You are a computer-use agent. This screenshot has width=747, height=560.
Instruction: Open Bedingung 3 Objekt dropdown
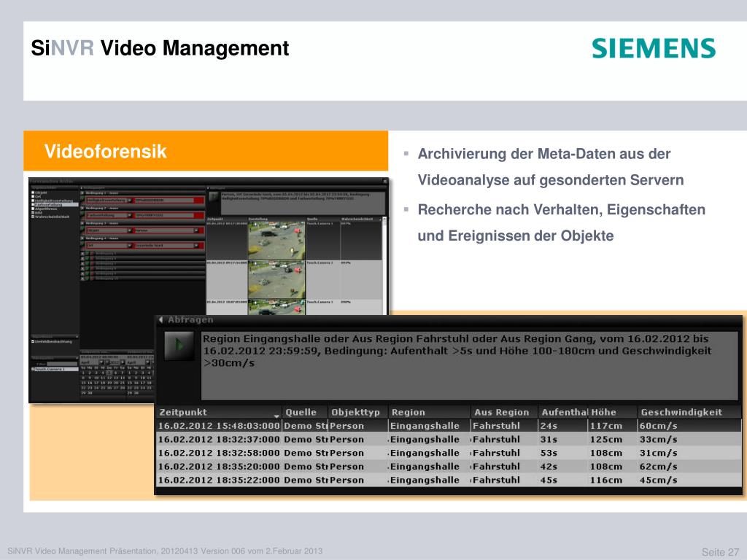click(x=129, y=230)
